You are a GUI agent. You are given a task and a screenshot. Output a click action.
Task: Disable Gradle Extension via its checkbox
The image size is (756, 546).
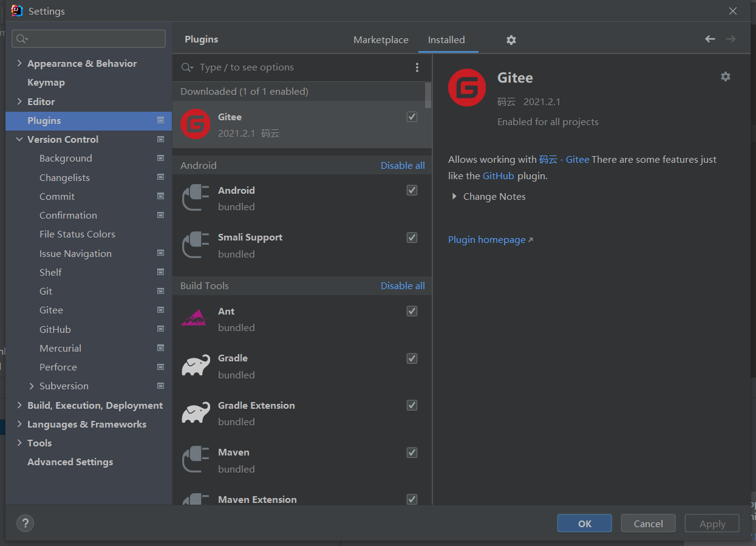pyautogui.click(x=412, y=405)
